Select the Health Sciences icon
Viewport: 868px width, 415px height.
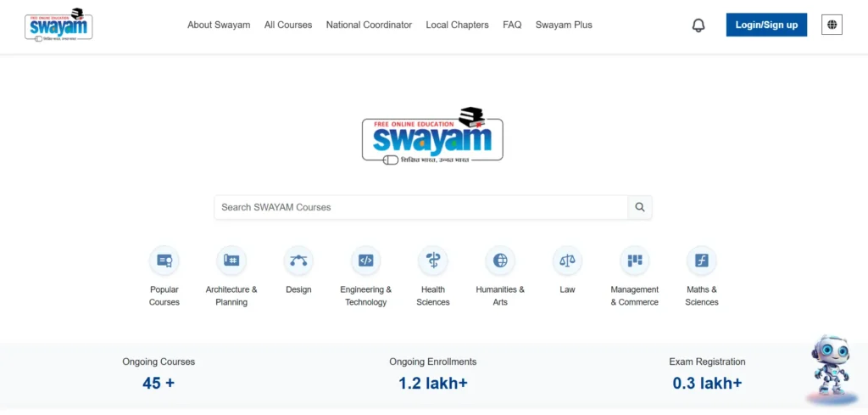point(433,261)
